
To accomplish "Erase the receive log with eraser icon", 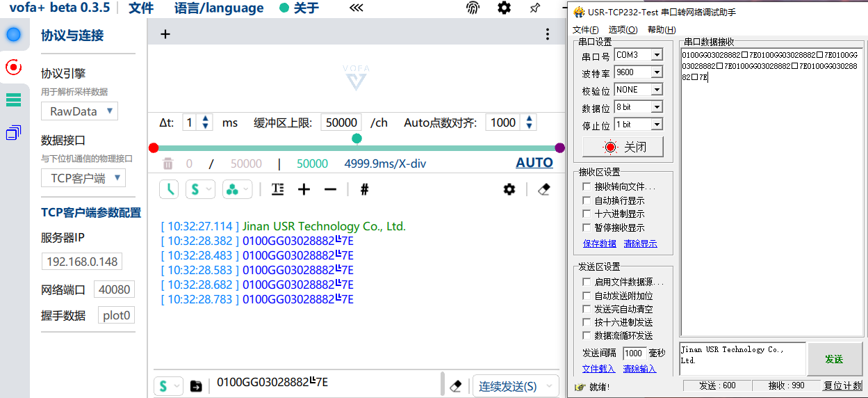I will pyautogui.click(x=544, y=189).
